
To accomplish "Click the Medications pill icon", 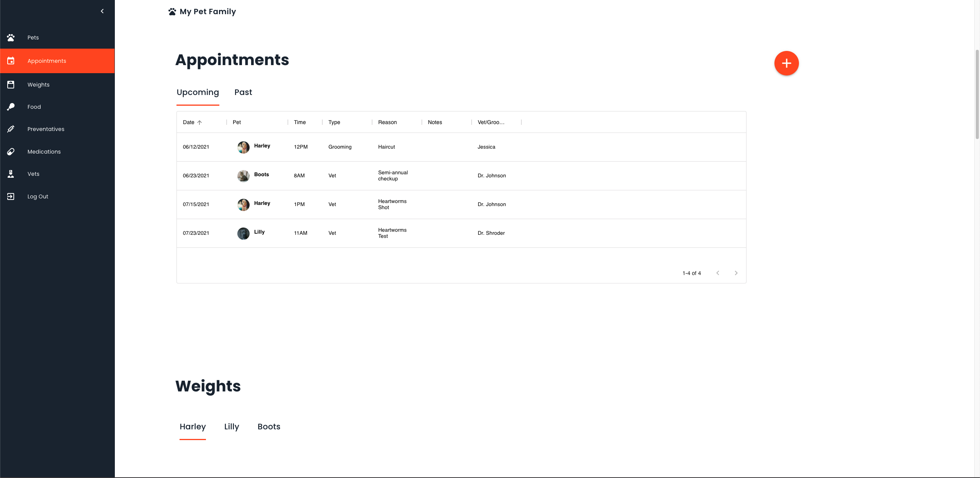I will click(x=11, y=152).
